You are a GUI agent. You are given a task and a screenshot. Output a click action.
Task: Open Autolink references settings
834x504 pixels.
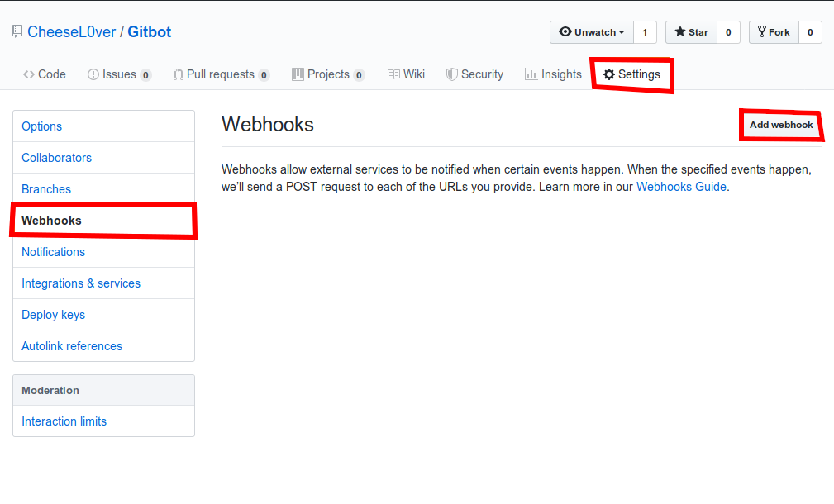103,346
